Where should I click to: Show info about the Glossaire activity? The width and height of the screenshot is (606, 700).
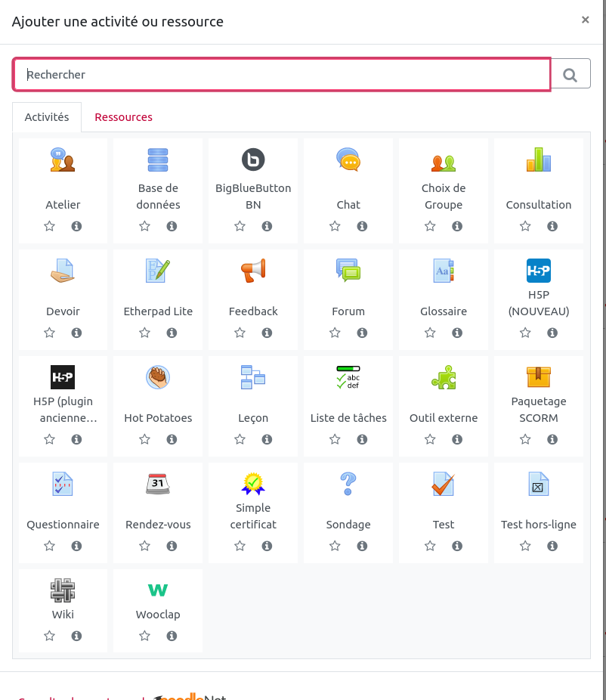point(457,333)
